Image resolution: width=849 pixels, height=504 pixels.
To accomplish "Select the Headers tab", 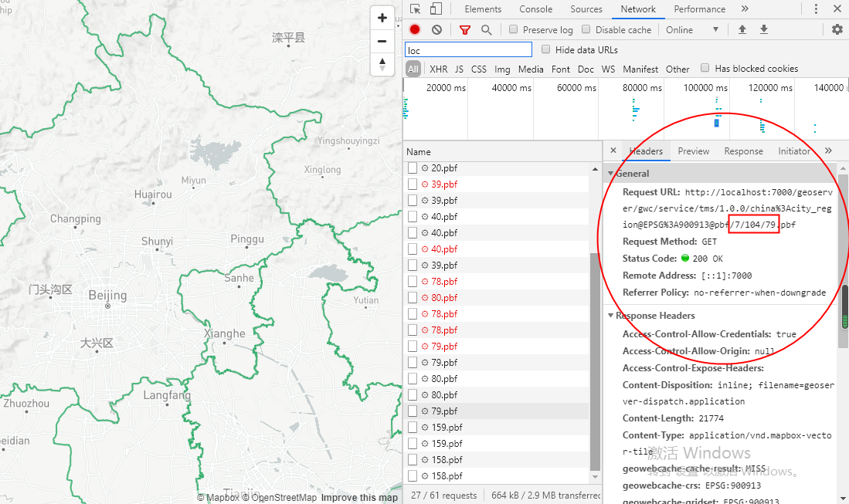I will coord(646,151).
